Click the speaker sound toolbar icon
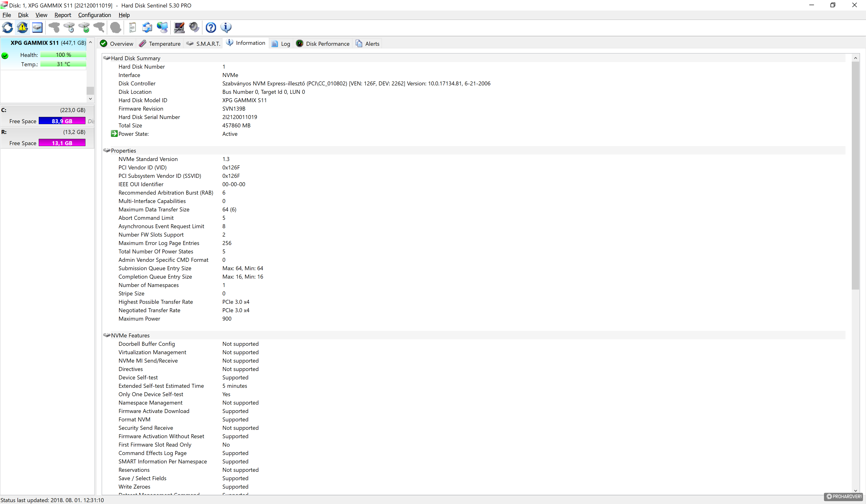Screen dimensions: 866x504 pos(194,28)
